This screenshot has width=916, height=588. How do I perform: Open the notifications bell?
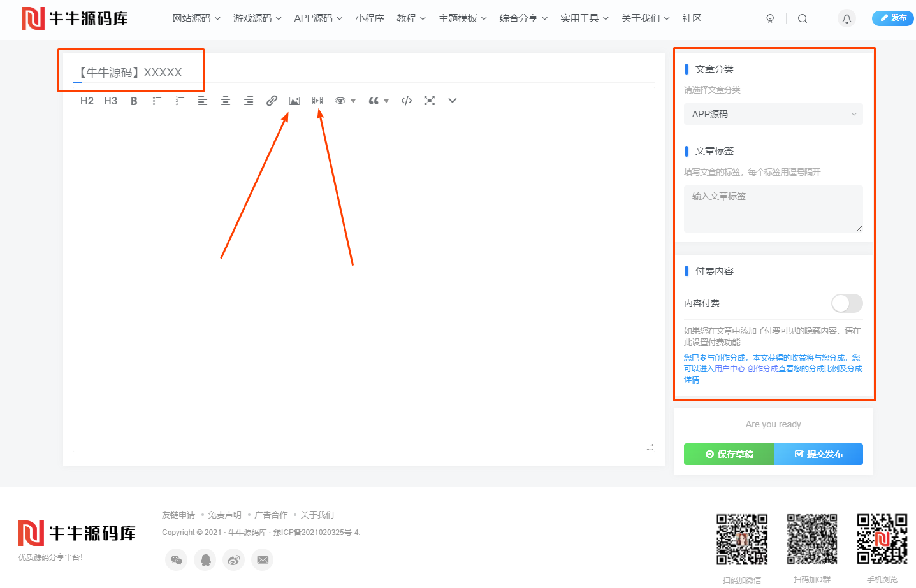coord(847,18)
